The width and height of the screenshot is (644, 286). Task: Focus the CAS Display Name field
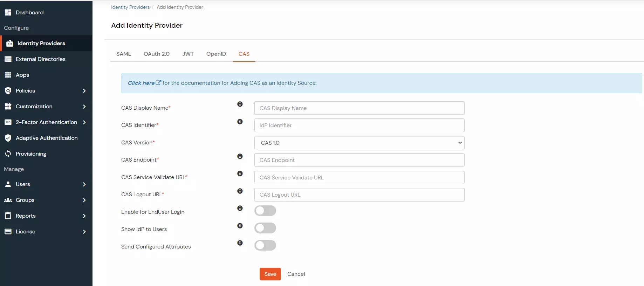359,108
